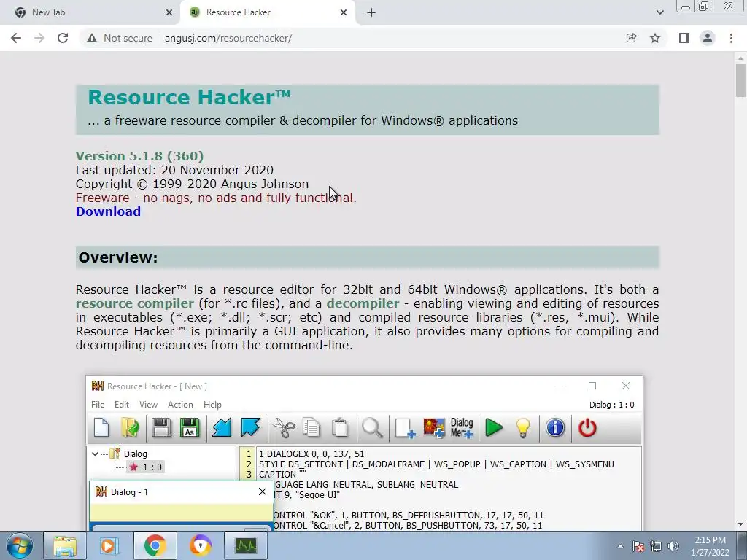Follow the resource compiler link
747x560 pixels.
(x=134, y=303)
